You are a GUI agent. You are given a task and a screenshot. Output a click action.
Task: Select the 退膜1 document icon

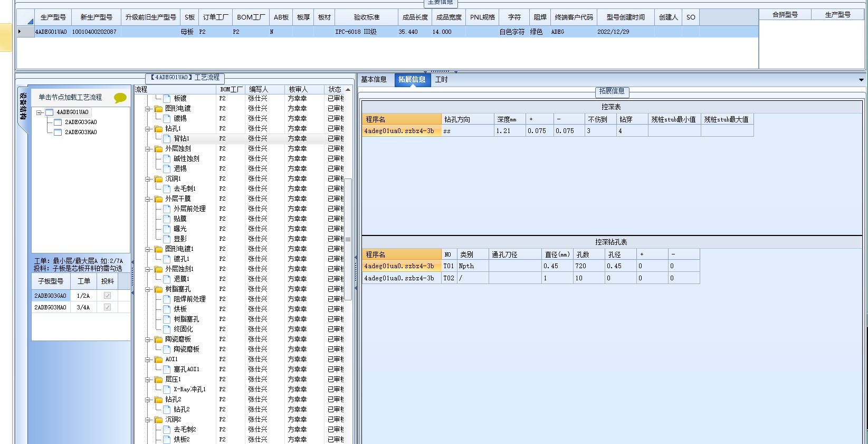click(x=167, y=279)
